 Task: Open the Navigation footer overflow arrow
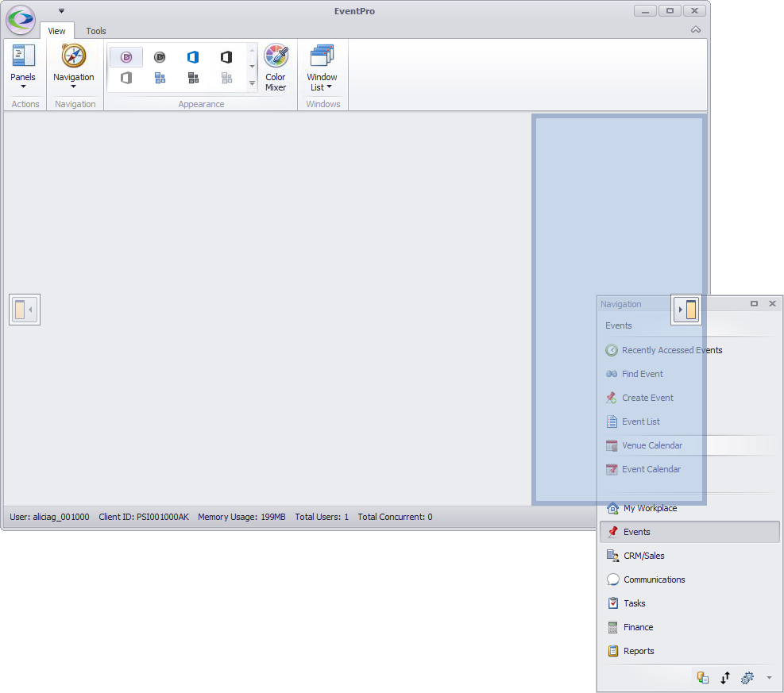(x=769, y=677)
